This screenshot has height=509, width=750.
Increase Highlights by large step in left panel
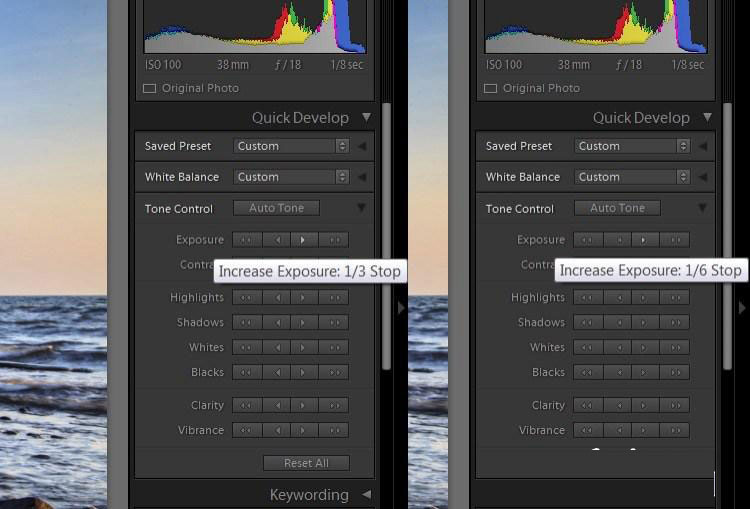(x=334, y=297)
